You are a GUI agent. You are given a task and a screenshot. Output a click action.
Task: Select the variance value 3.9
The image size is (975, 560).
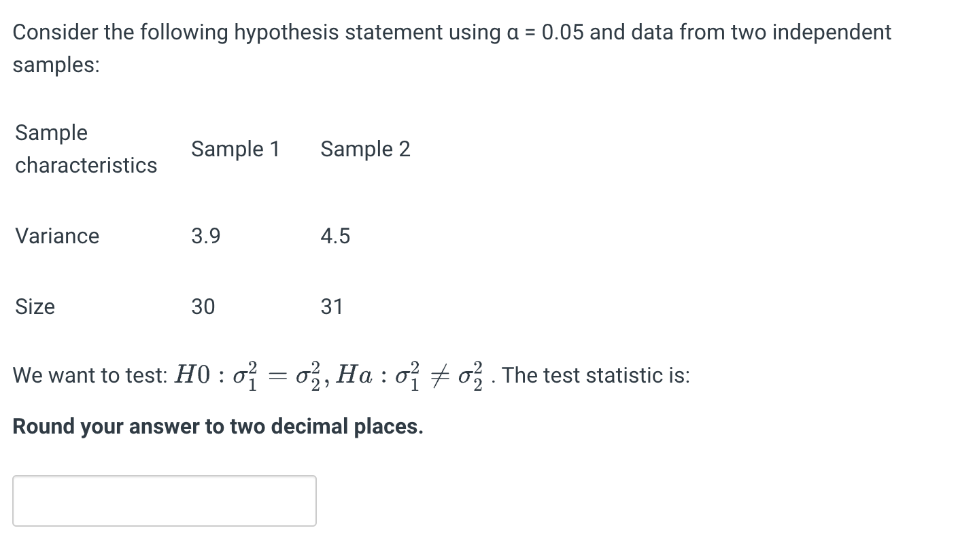pos(205,236)
